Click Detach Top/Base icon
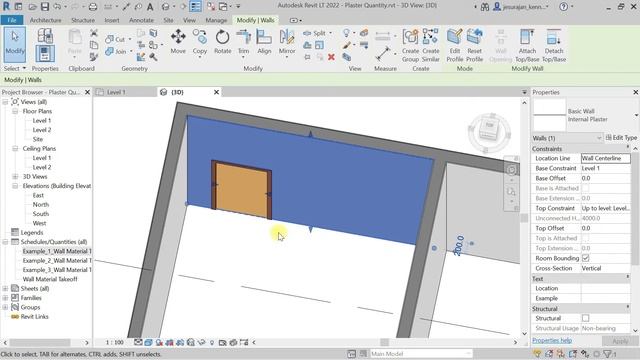This screenshot has height=360, width=640. point(554,45)
